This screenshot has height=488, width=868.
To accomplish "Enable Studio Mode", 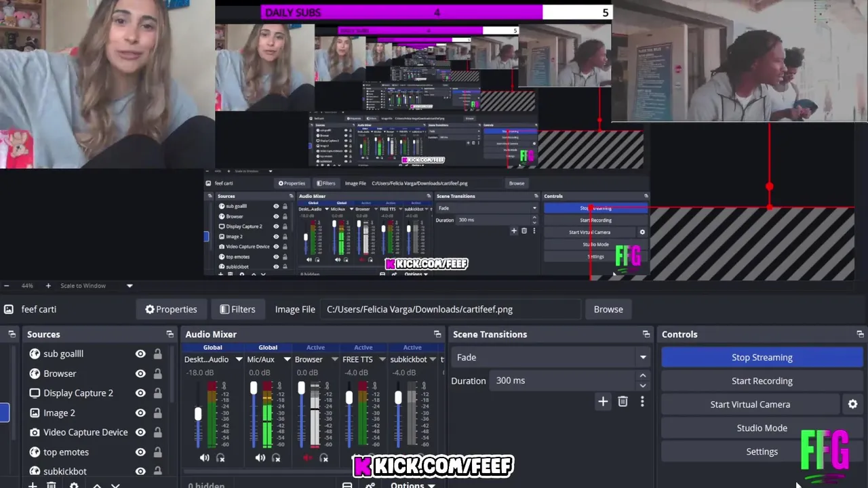I will [x=762, y=428].
